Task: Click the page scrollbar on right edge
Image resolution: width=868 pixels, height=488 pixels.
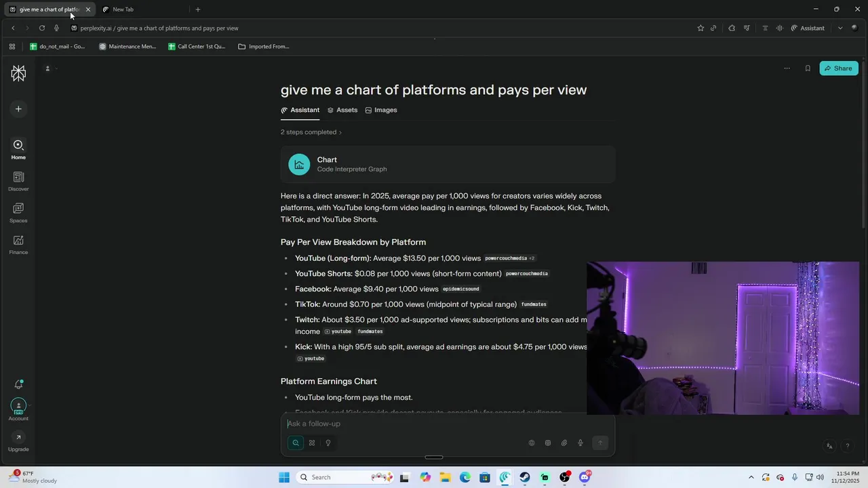Action: [x=864, y=144]
